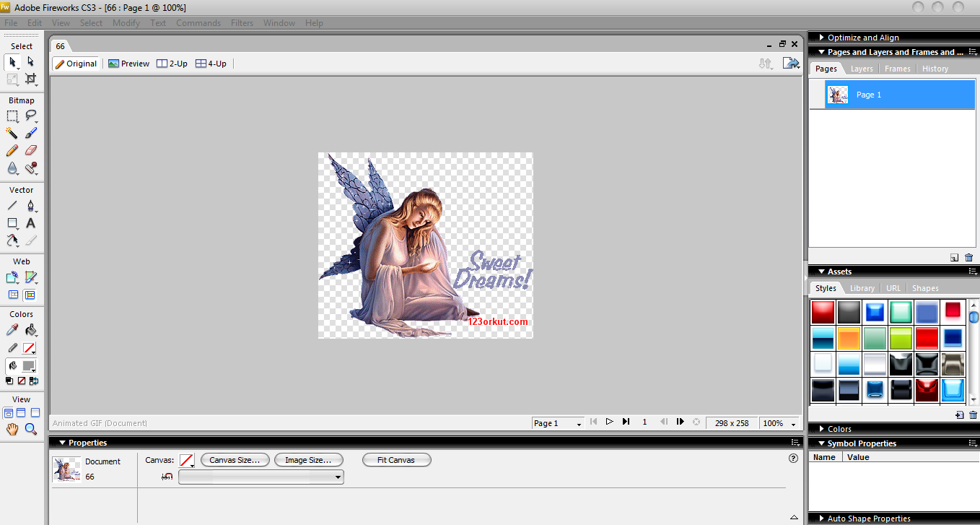Play the GIF animation
980x525 pixels.
609,422
